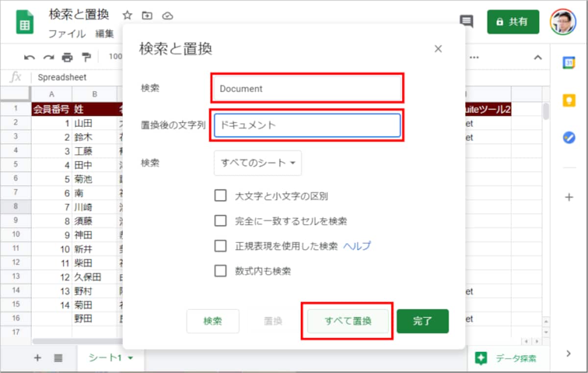
Task: Click the undo arrow in the toolbar
Action: [x=29, y=57]
